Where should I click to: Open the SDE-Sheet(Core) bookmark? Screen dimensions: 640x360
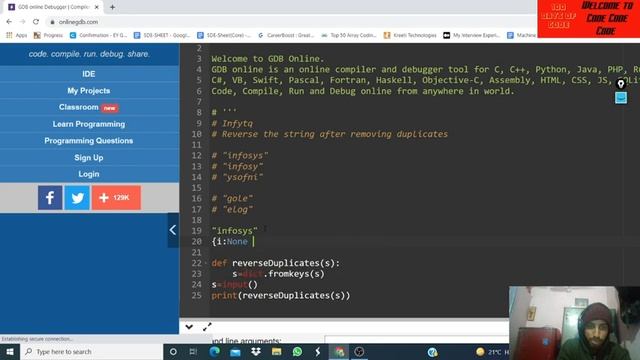point(224,36)
